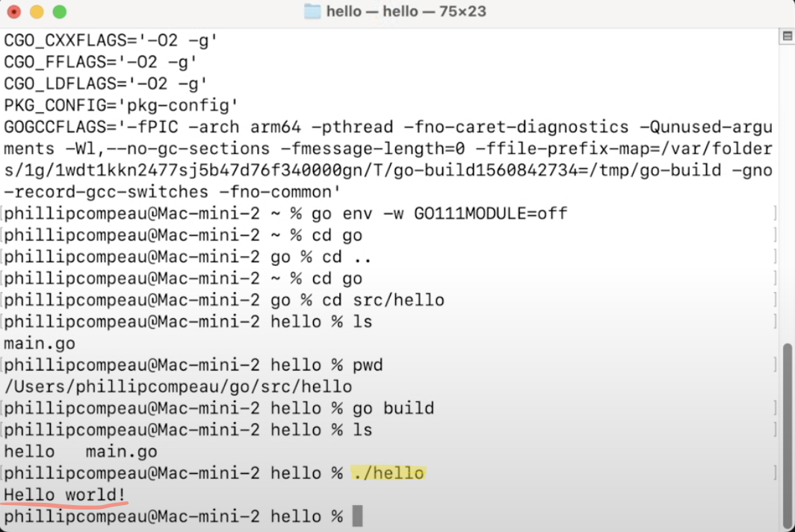Click the 'go build' command text
The height and width of the screenshot is (532, 795).
[x=394, y=408]
